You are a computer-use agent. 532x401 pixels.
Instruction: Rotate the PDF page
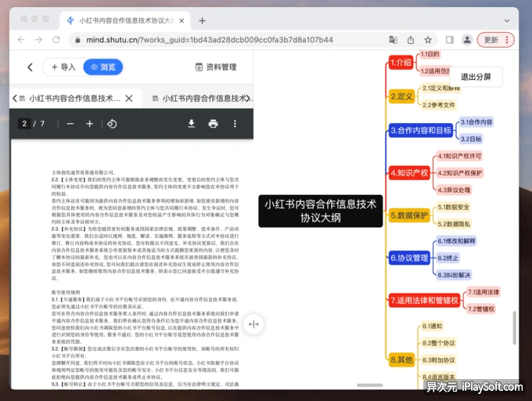pos(112,124)
